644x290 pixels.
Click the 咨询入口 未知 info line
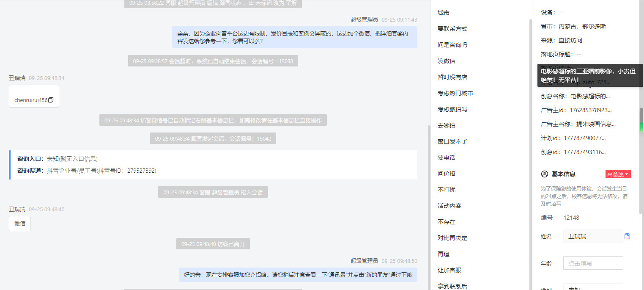tap(58, 159)
